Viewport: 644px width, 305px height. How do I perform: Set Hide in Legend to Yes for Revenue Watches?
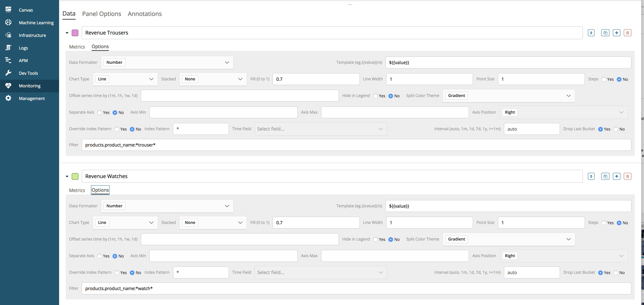pos(375,239)
